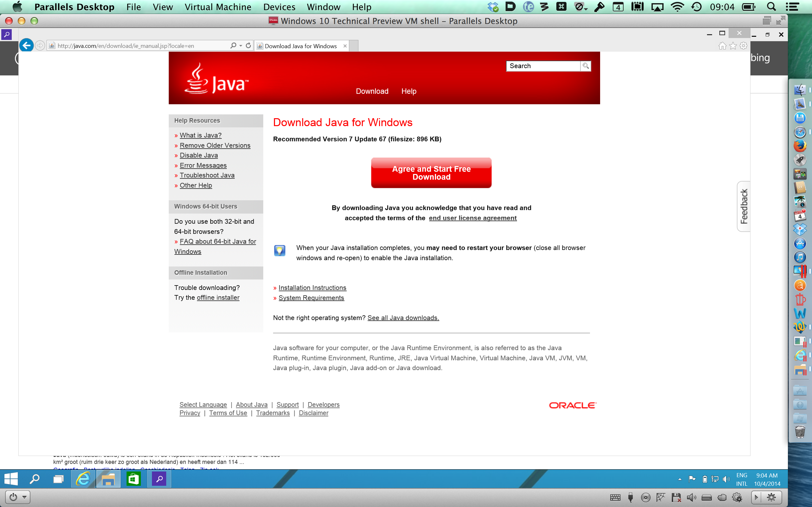The image size is (812, 507).
Task: Open IE tools gear icon
Action: (743, 46)
